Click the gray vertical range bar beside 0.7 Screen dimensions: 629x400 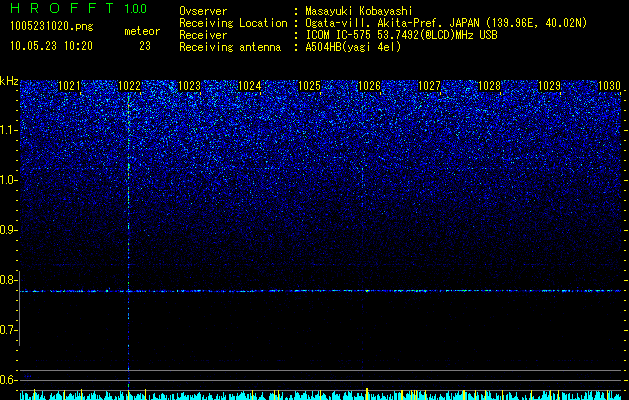[19, 309]
